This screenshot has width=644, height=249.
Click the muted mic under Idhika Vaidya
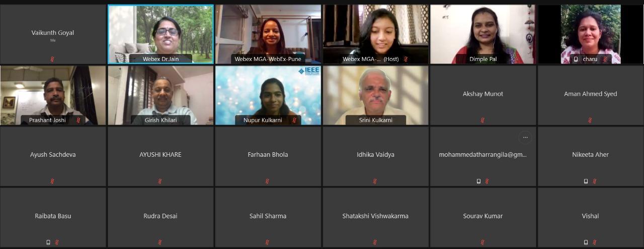click(x=375, y=181)
